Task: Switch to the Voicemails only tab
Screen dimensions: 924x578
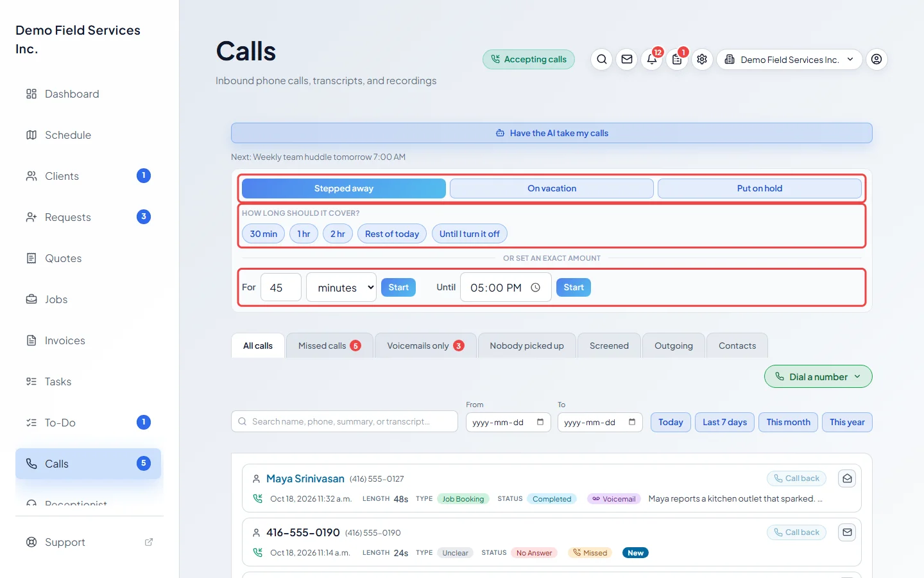Action: click(425, 346)
